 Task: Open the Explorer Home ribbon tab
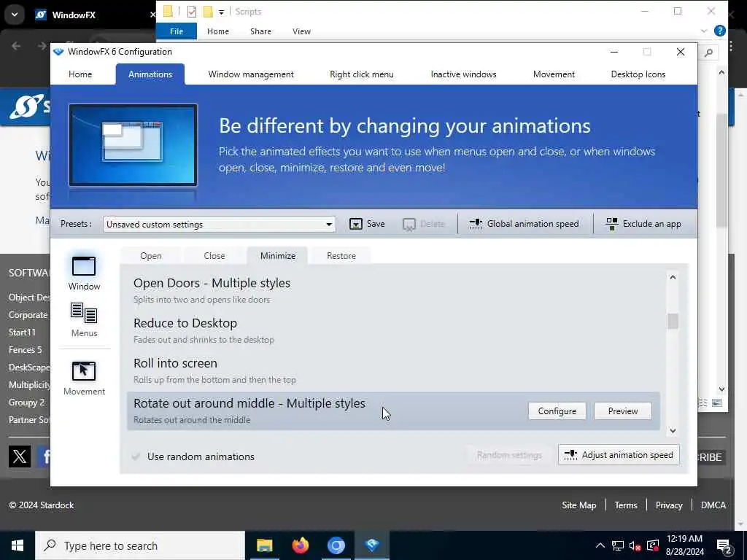(217, 31)
